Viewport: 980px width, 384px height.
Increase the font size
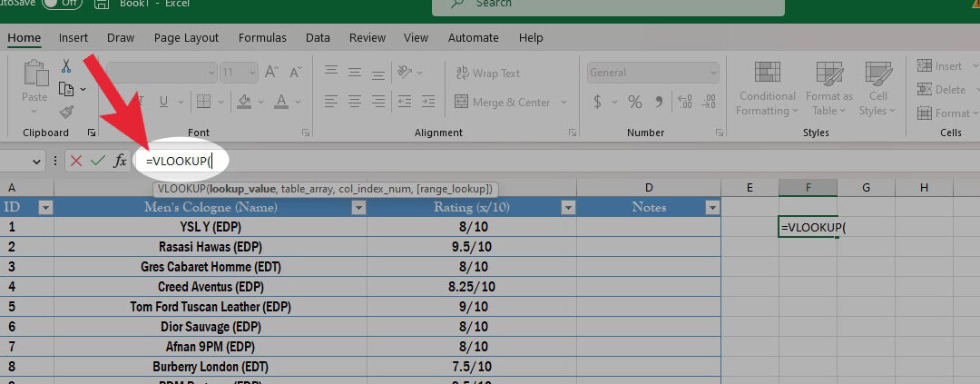pyautogui.click(x=271, y=72)
